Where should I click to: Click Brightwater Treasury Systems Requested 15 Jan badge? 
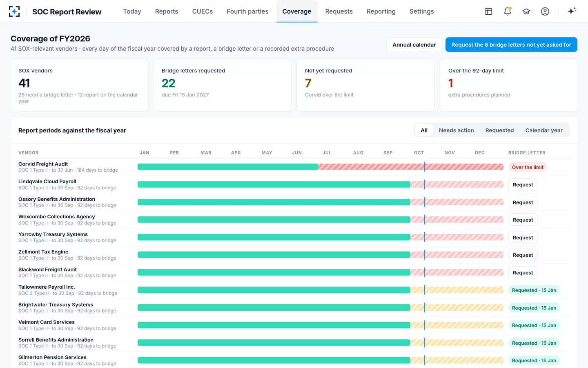tap(534, 308)
